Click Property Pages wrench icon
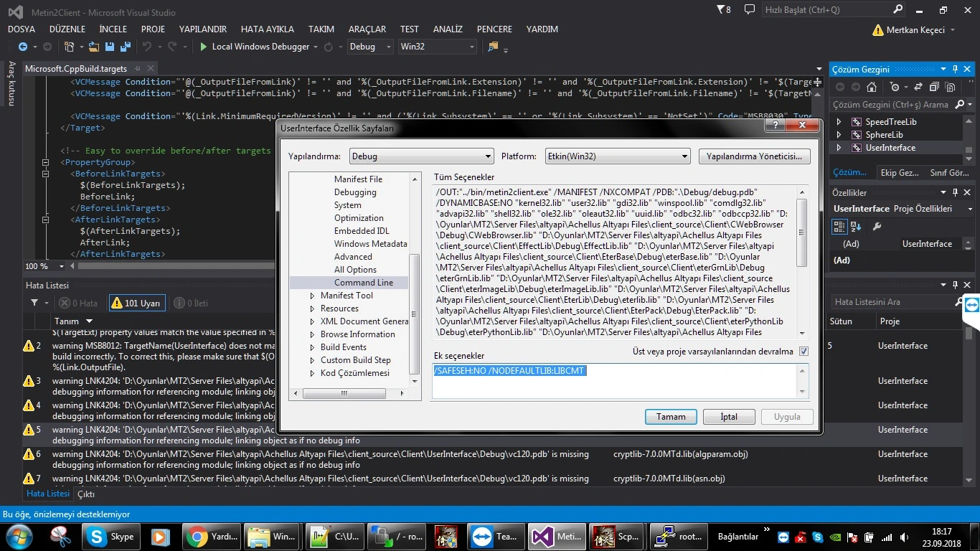980x551 pixels. (876, 226)
